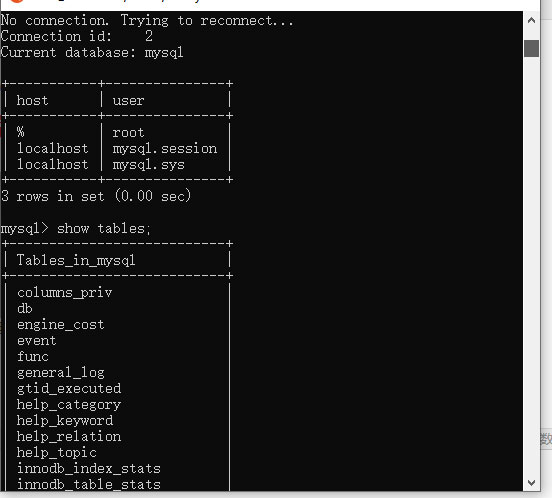This screenshot has height=498, width=552.
Task: Click the 'innodb_index_stats' table name
Action: (89, 468)
